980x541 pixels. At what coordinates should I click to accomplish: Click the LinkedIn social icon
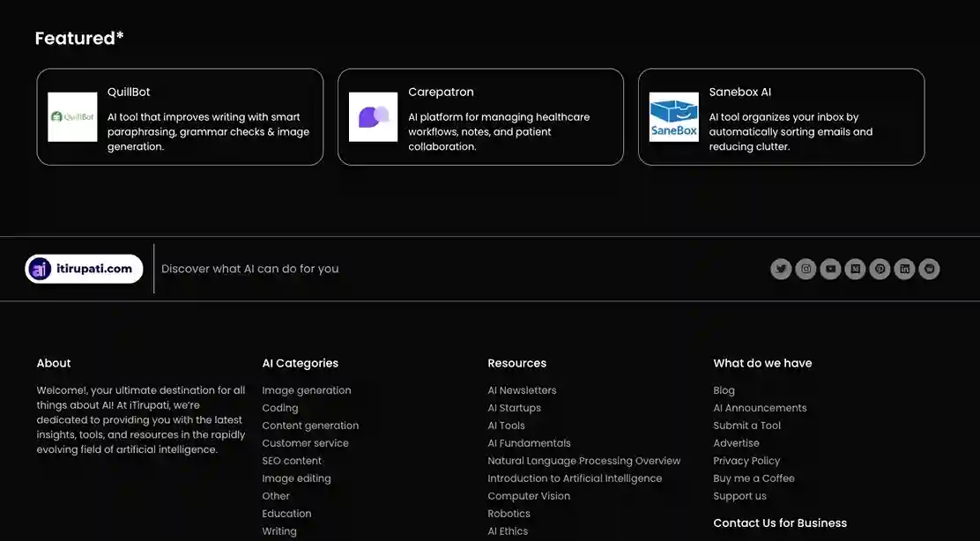(x=904, y=269)
